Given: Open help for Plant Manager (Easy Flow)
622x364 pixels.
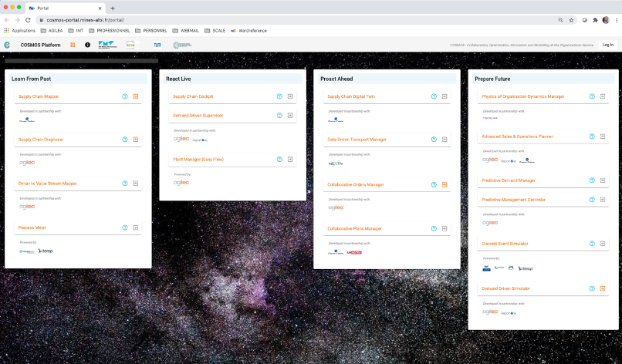Looking at the screenshot, I should pos(279,160).
